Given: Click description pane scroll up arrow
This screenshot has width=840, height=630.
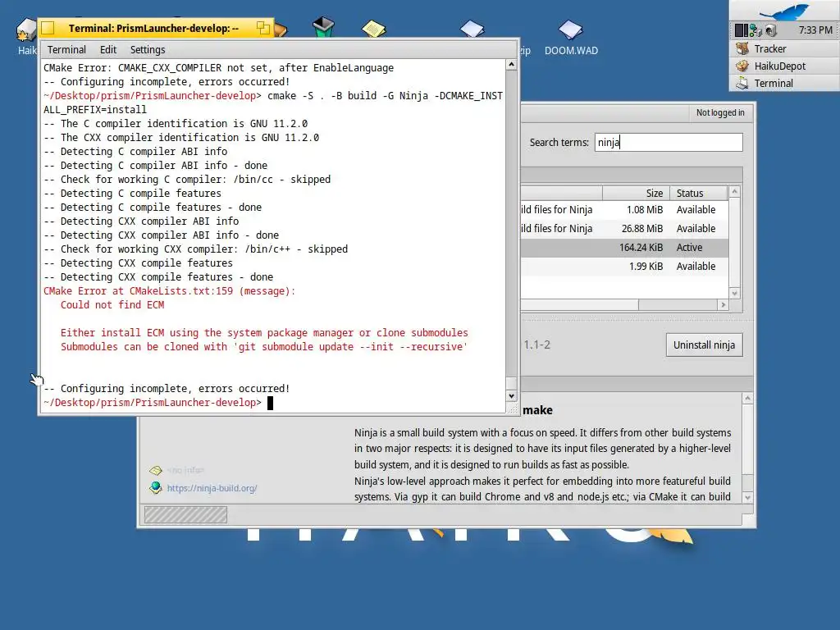Looking at the screenshot, I should point(747,398).
